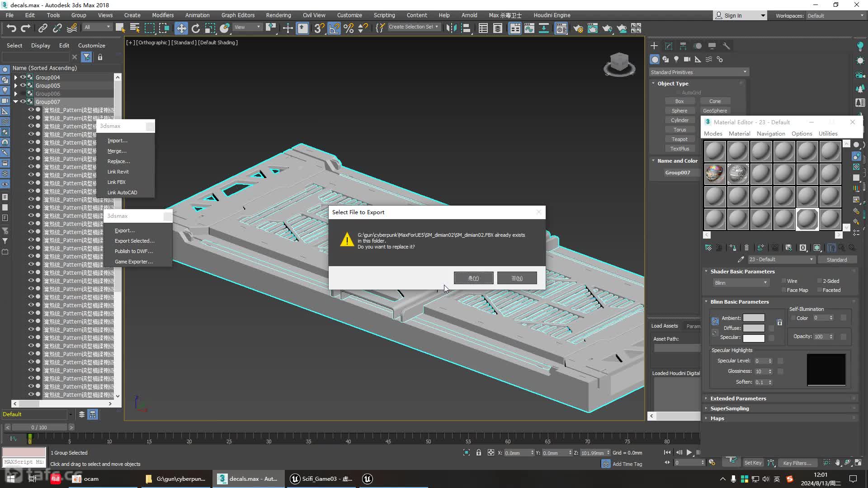Choose Game Exporter... menu entry
The width and height of the screenshot is (868, 488).
pos(134,262)
